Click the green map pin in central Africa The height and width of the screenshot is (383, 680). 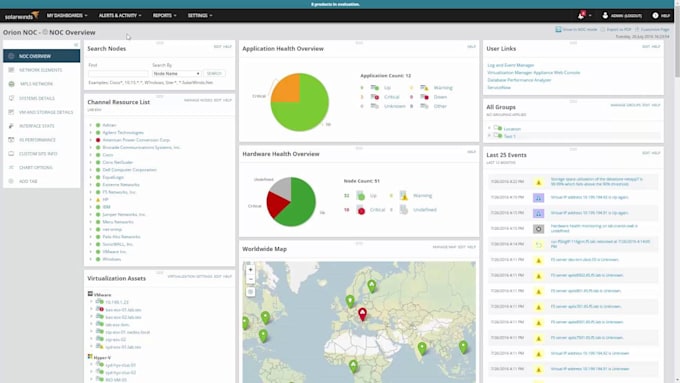tap(353, 366)
